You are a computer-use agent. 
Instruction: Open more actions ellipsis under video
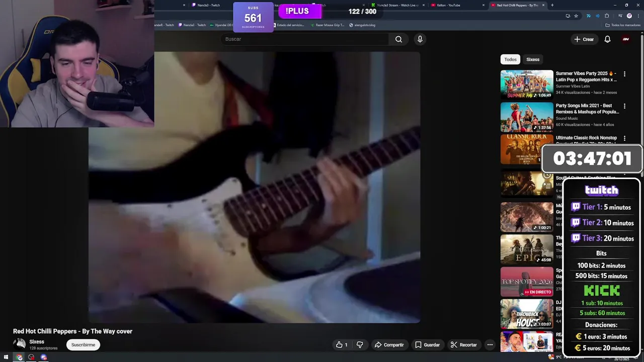(x=490, y=345)
